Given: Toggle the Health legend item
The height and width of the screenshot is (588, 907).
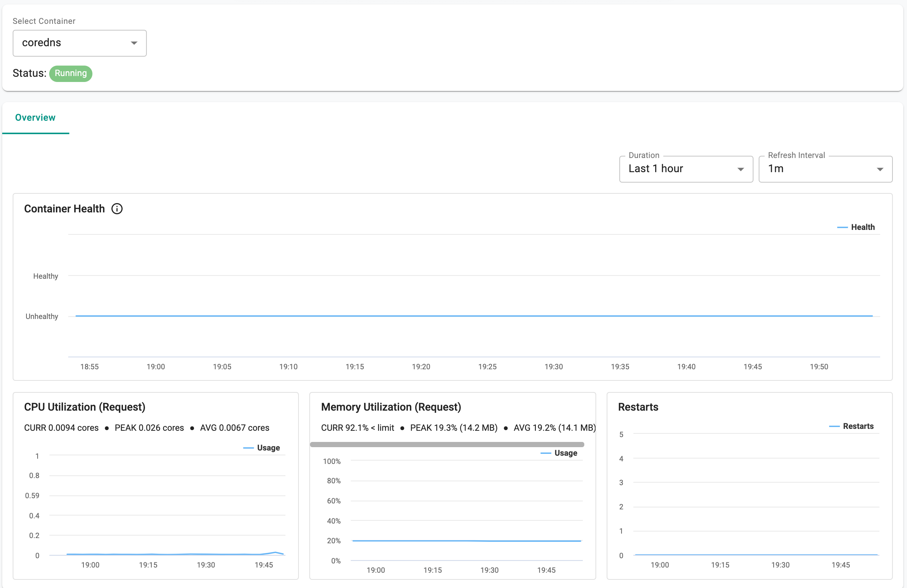Looking at the screenshot, I should tap(856, 227).
